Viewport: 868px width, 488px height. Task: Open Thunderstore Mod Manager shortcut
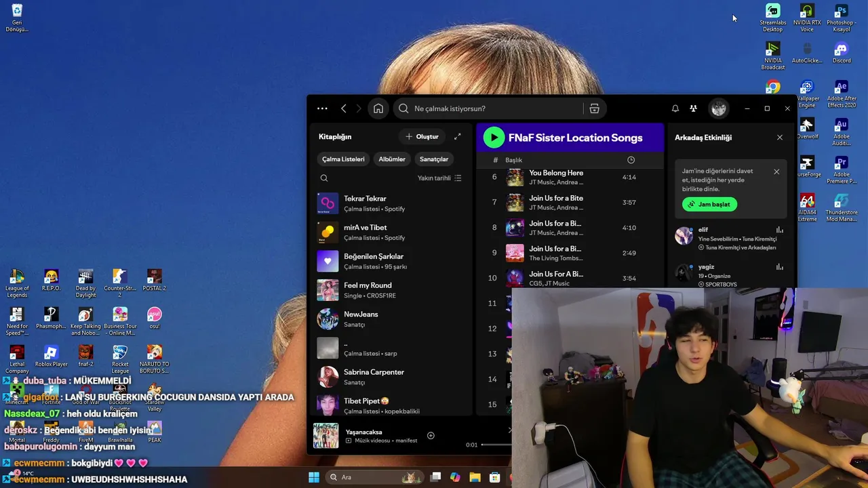click(842, 208)
